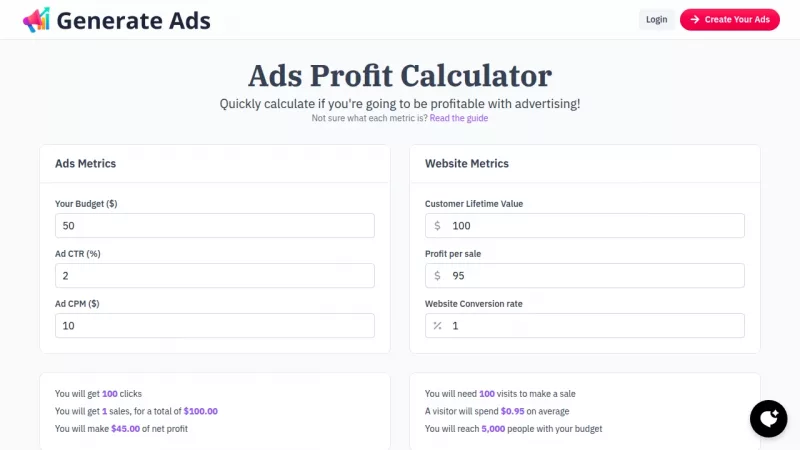800x450 pixels.
Task: Select the Profit per sale field
Action: coord(595,276)
